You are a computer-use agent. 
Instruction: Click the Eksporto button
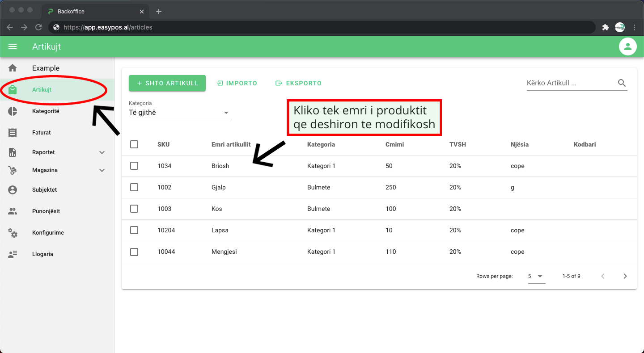[x=298, y=83]
